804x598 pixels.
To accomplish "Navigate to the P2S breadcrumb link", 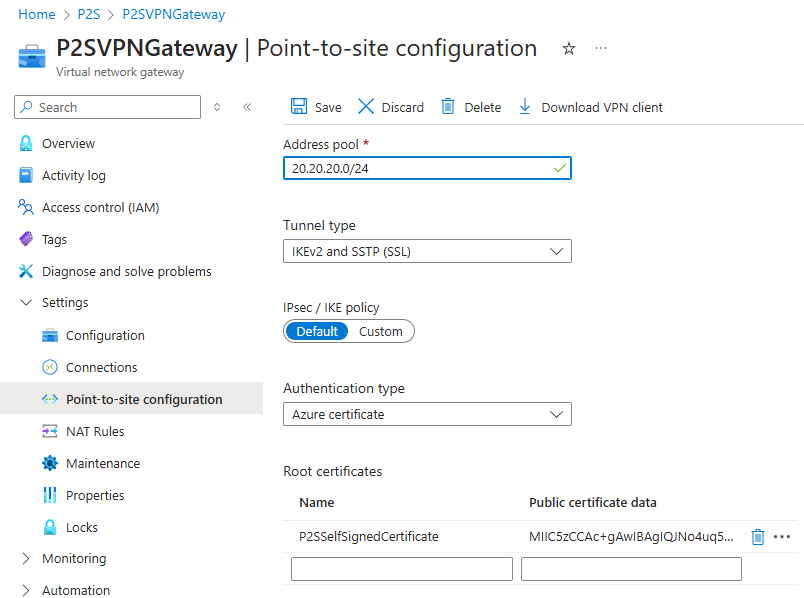I will 89,14.
